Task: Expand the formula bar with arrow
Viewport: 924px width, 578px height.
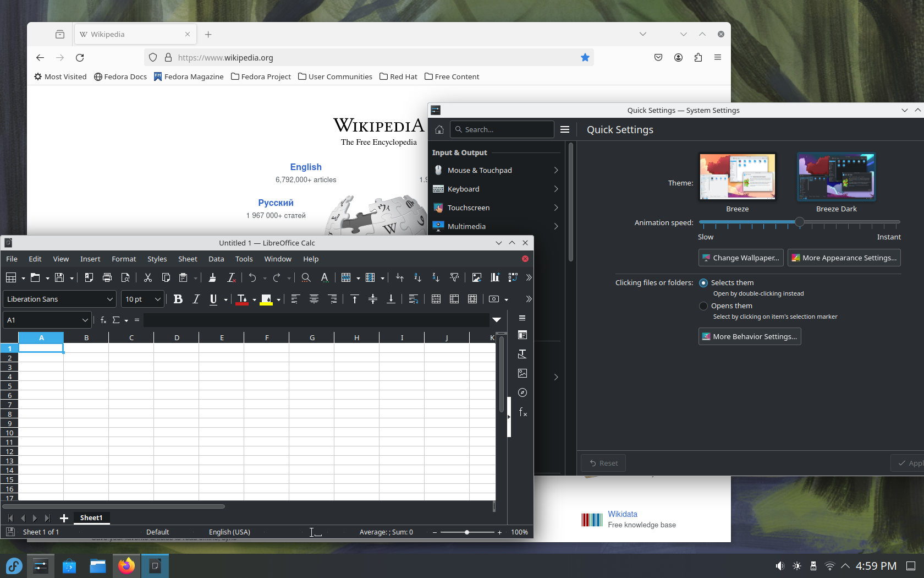Action: pyautogui.click(x=497, y=320)
